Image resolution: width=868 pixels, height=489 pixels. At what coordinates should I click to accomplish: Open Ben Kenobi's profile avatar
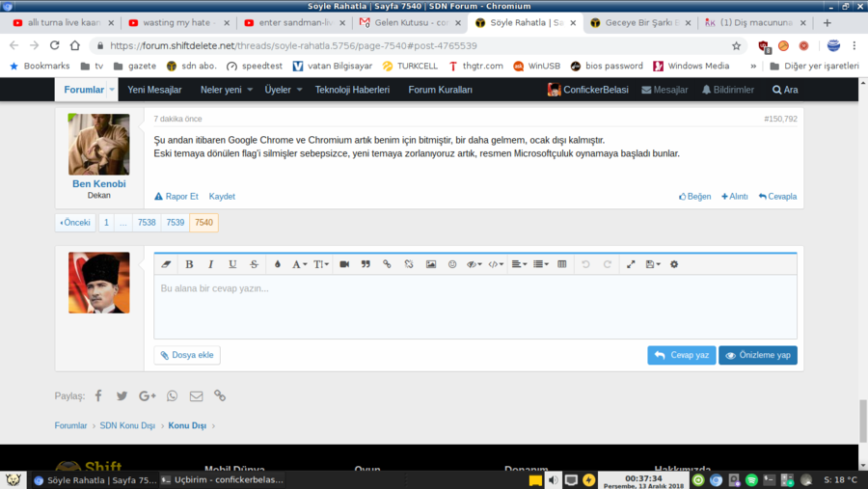tap(99, 145)
